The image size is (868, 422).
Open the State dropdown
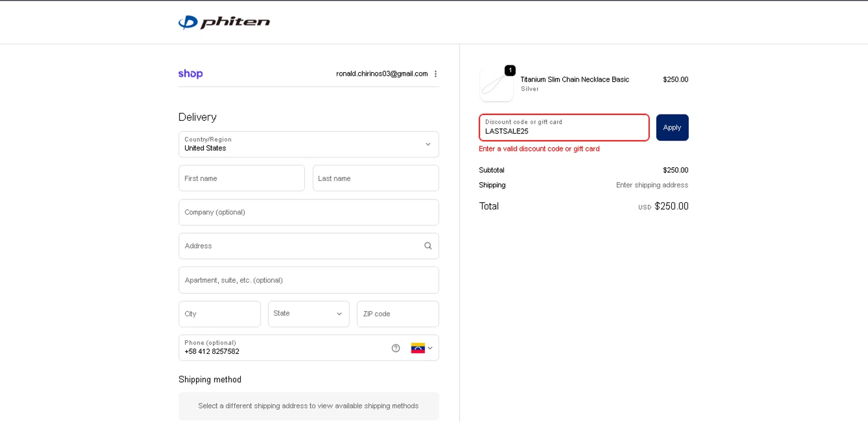pos(308,314)
